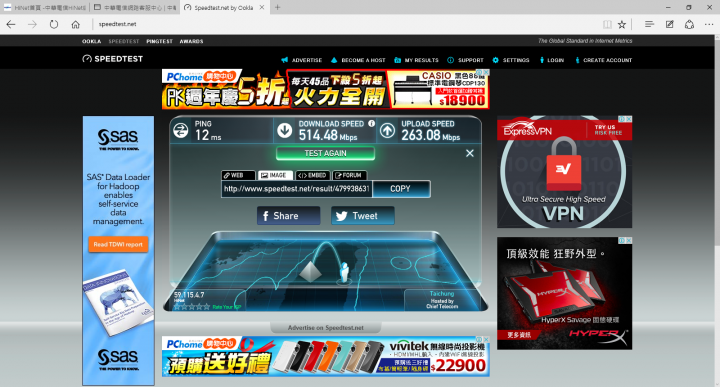Open the Login menu item
The width and height of the screenshot is (720, 387).
coord(551,60)
